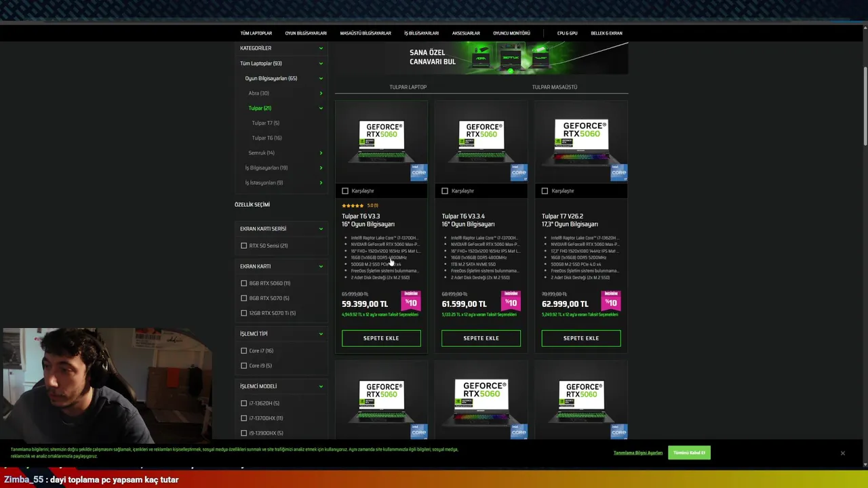Expand İş İstasyonları (9) arrow
868x488 pixels.
pyautogui.click(x=321, y=182)
